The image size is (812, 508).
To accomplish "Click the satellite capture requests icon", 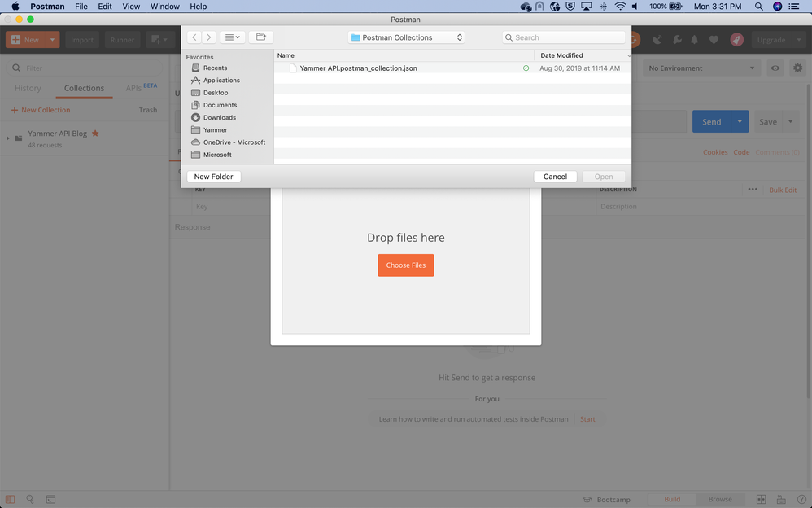I will click(657, 40).
